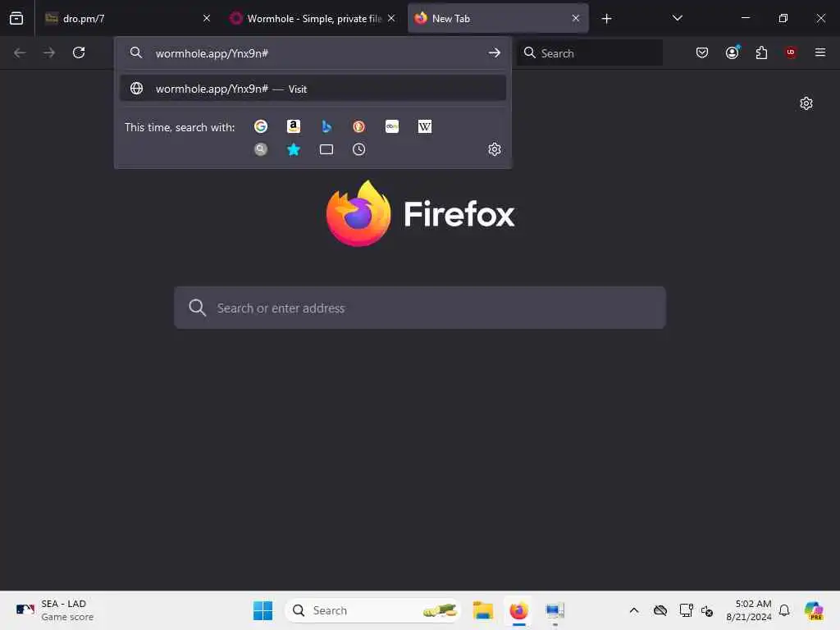Open the Firefox View icon
Viewport: 840px width, 630px height.
pyautogui.click(x=16, y=18)
